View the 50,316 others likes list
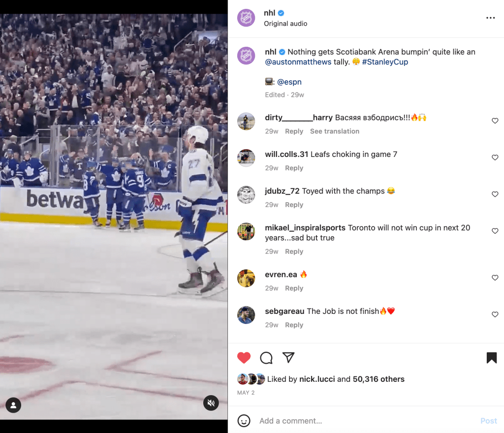Screen dimensions: 504x433 click(378, 379)
